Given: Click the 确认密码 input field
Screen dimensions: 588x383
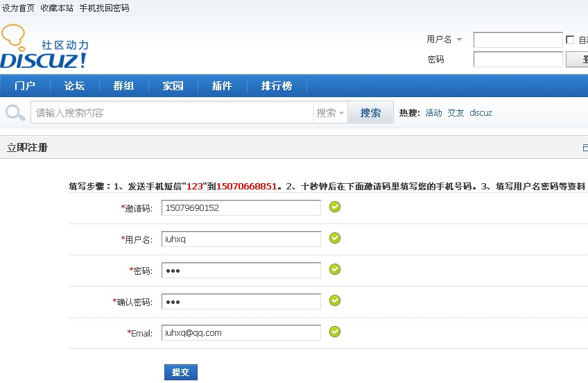Looking at the screenshot, I should 241,301.
